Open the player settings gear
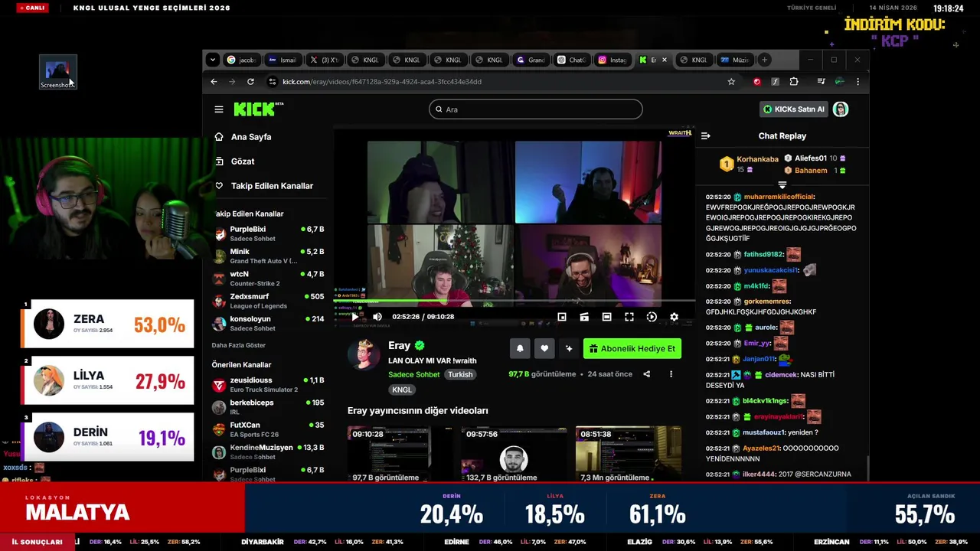 pos(674,317)
